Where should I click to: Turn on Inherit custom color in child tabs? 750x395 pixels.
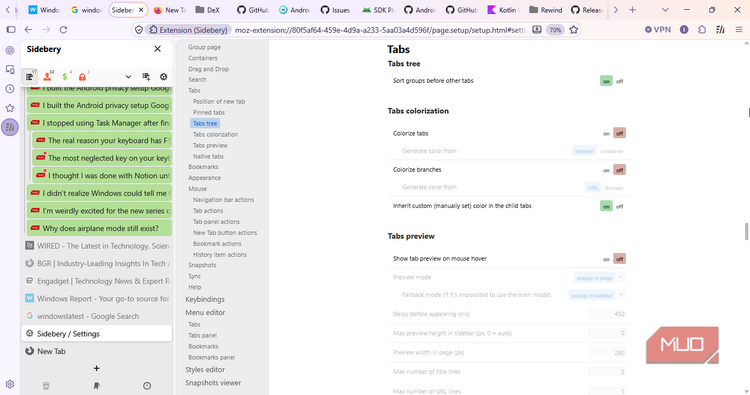[606, 206]
